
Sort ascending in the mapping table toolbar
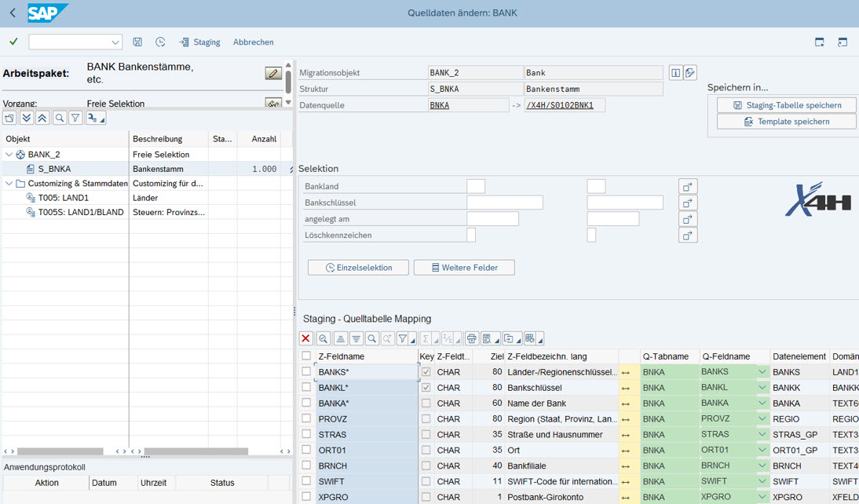340,338
